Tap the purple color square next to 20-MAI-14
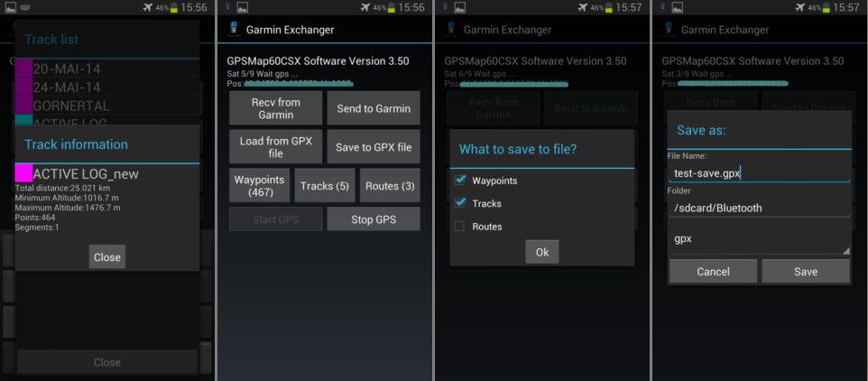The height and width of the screenshot is (381, 868). 23,69
